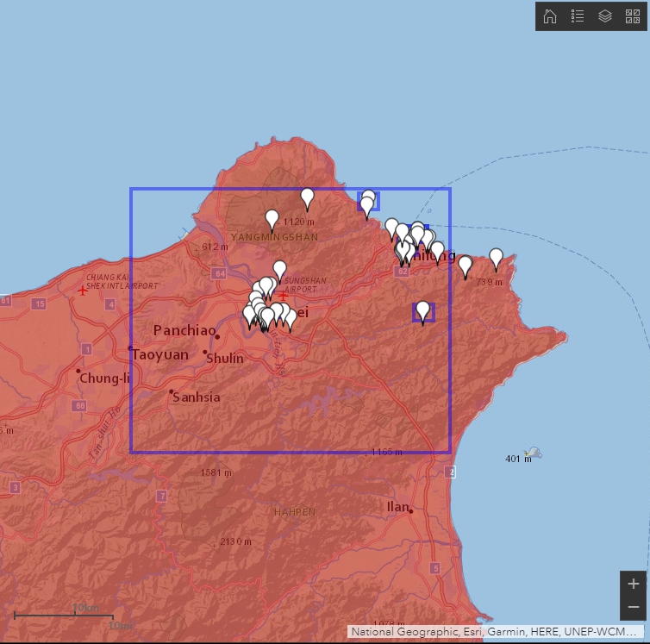Select the pin just left of 739 m label
Image resolution: width=650 pixels, height=644 pixels.
tap(466, 267)
